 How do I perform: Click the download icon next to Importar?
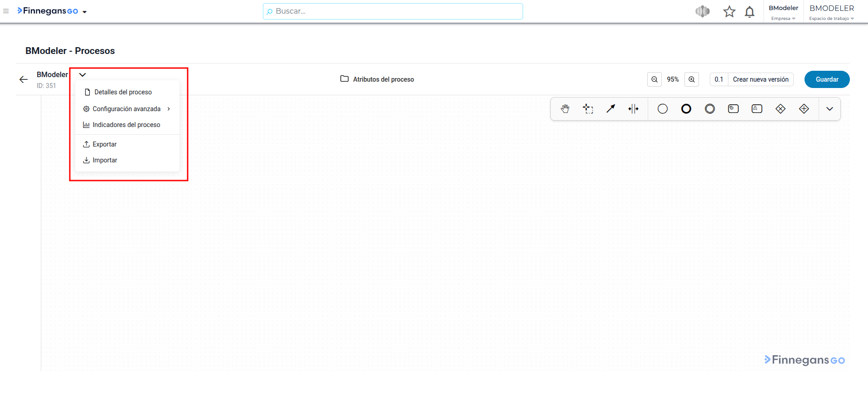86,160
